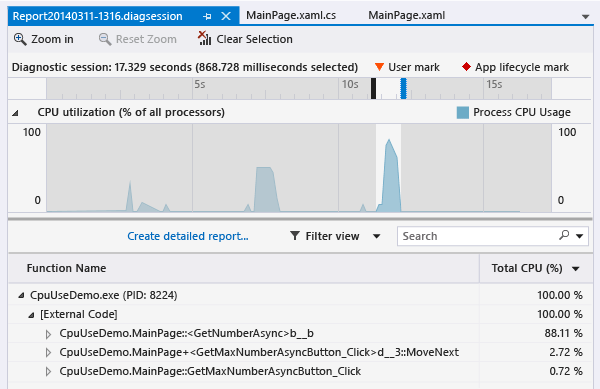Open the Filter view dropdown arrow
Viewport: 600px width, 389px height.
[x=377, y=236]
